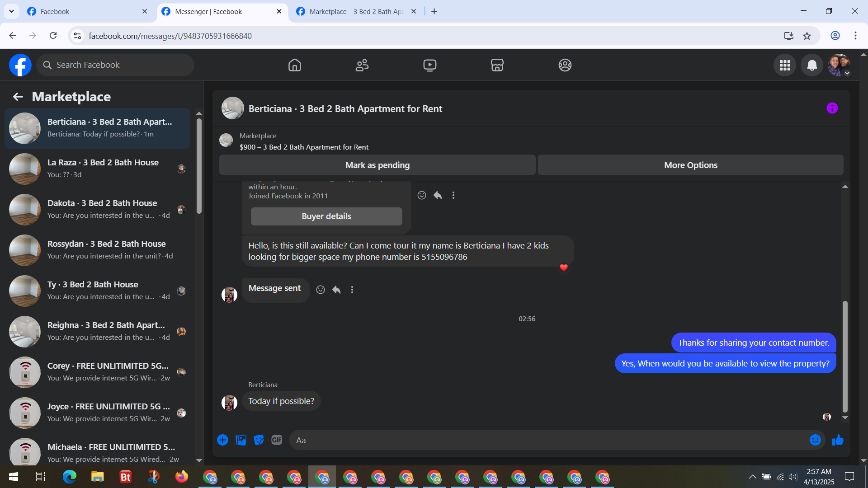Choose a GIF in composer
868x488 pixels.
[277, 440]
